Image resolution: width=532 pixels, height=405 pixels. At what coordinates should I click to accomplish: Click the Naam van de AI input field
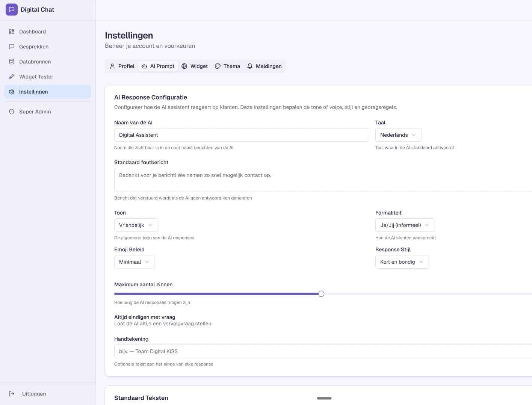coord(241,135)
